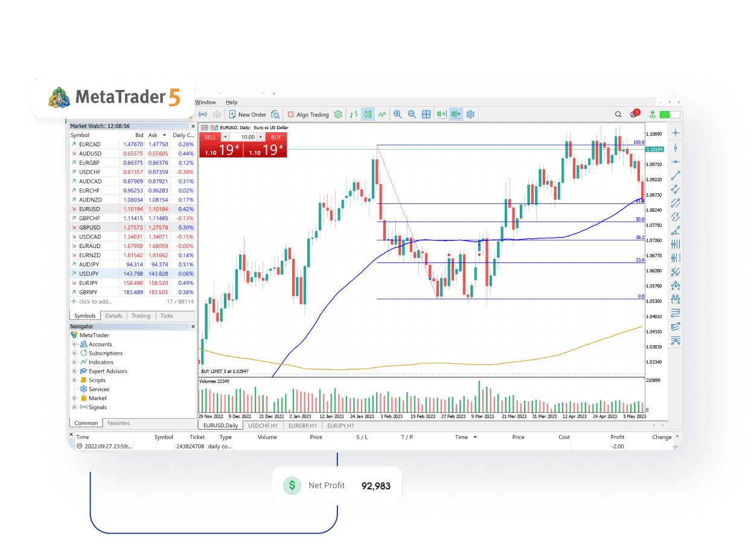Decrease volume with the down arrow beside 10.00

(x=226, y=137)
